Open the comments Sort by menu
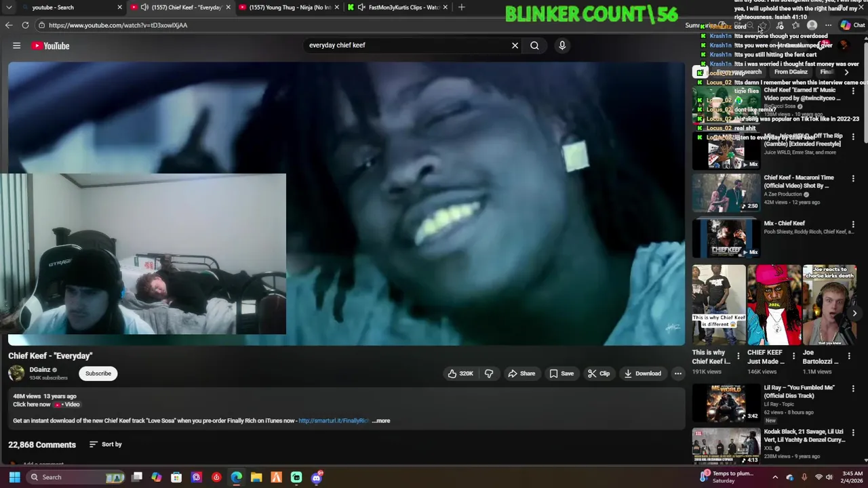 [106, 445]
